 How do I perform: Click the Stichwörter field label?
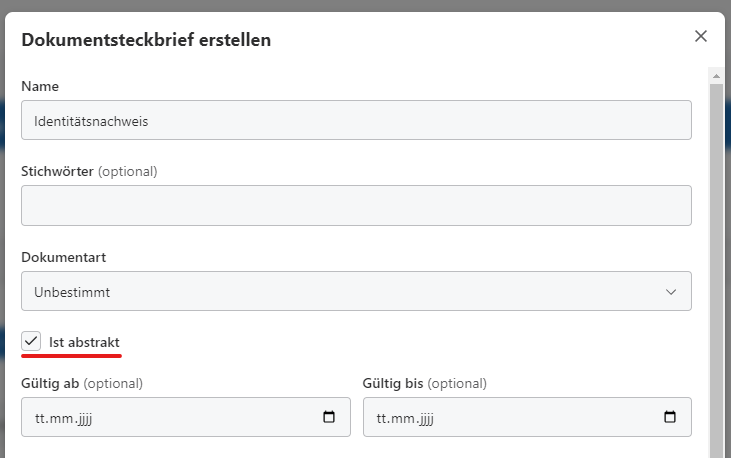click(57, 171)
